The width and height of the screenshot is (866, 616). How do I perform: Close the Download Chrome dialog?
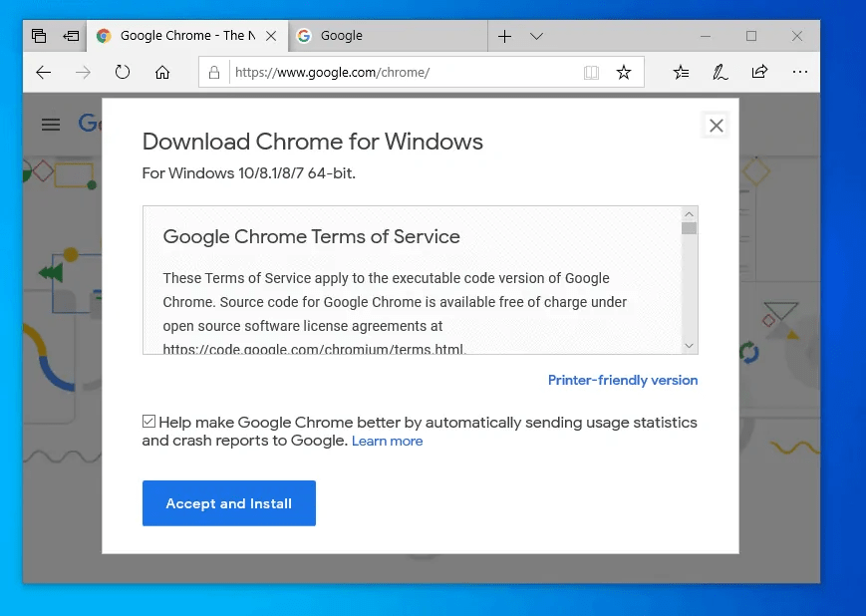pos(717,126)
